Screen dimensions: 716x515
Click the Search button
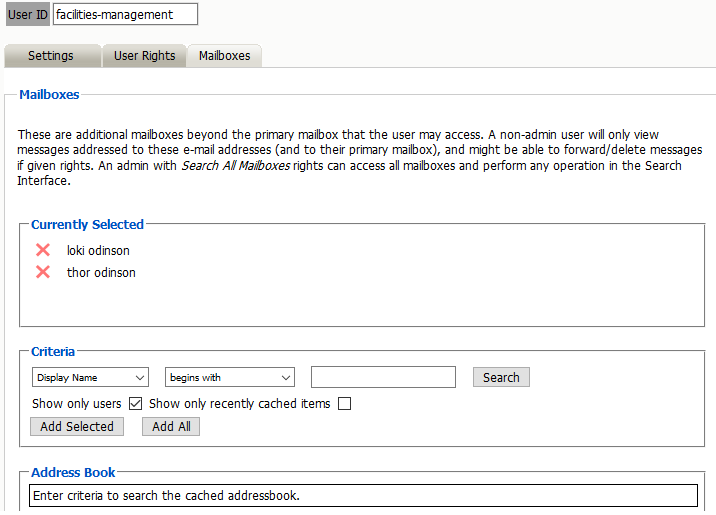pyautogui.click(x=501, y=377)
